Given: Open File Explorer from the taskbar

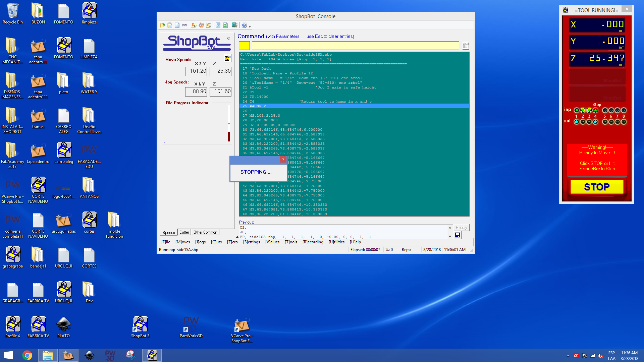Looking at the screenshot, I should [x=48, y=355].
